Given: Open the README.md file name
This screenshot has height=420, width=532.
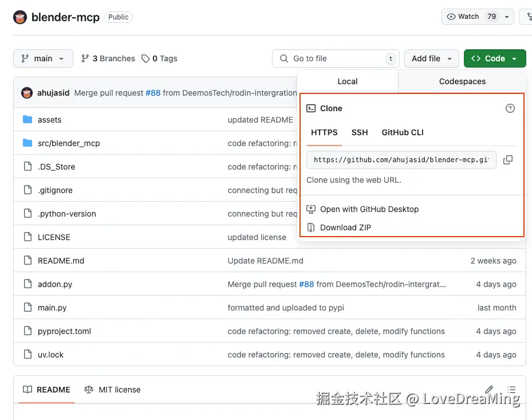Looking at the screenshot, I should point(61,260).
